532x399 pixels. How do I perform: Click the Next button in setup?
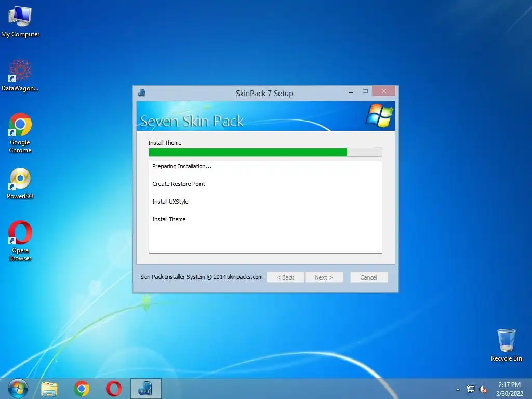(x=324, y=277)
